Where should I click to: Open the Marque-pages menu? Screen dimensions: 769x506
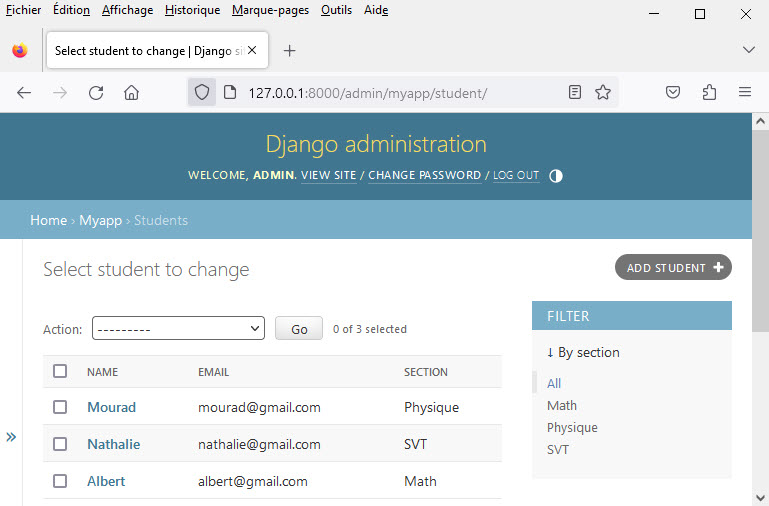pos(270,10)
